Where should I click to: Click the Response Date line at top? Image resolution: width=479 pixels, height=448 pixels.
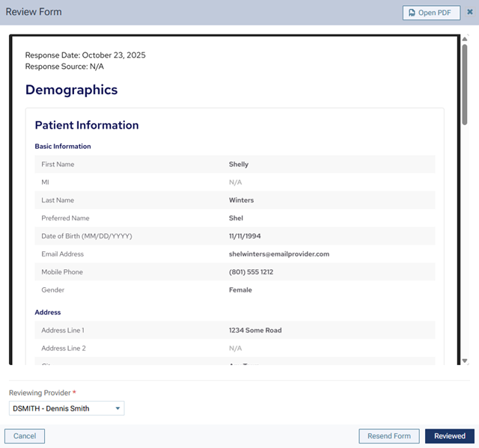point(85,55)
